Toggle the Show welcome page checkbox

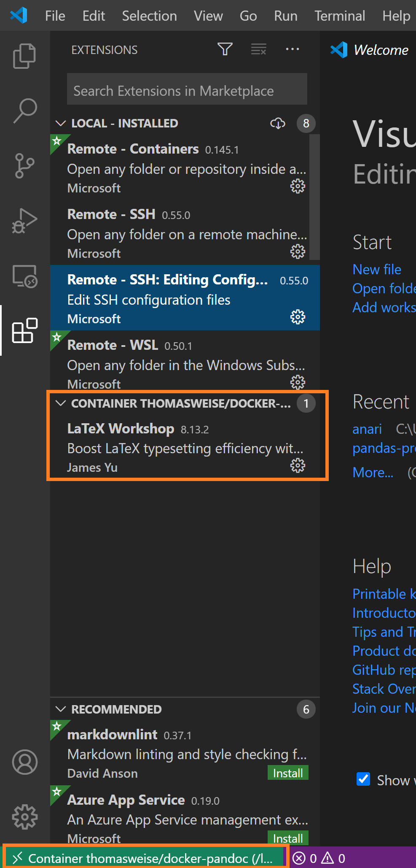click(x=363, y=779)
